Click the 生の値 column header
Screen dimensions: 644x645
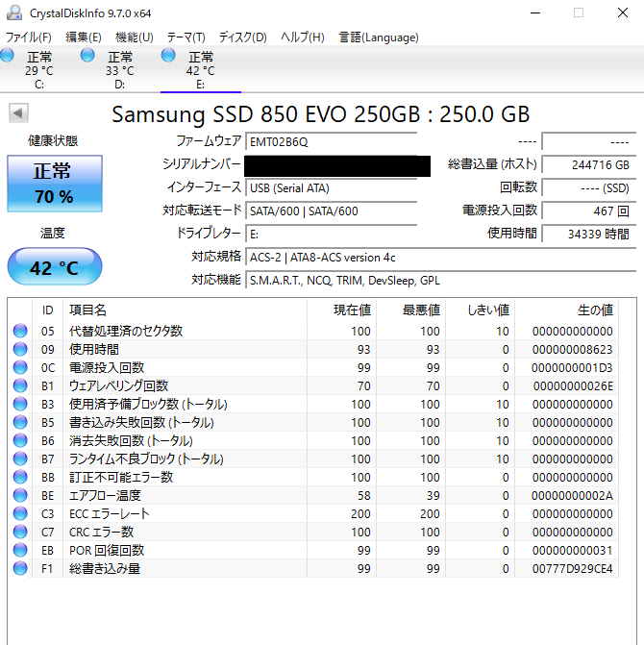click(x=566, y=310)
